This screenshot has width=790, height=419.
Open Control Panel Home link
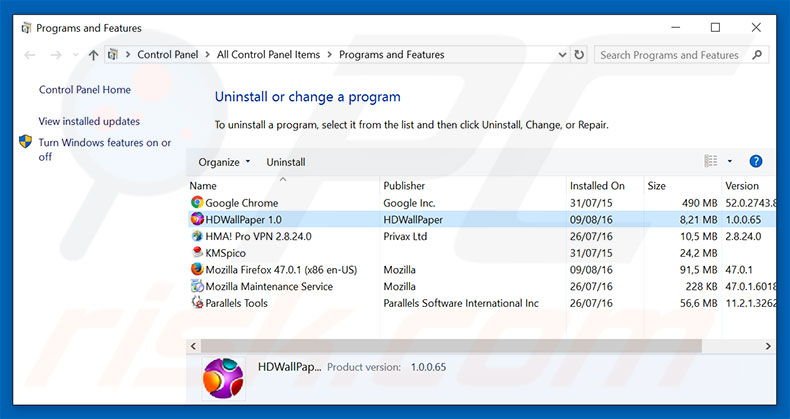click(x=85, y=90)
